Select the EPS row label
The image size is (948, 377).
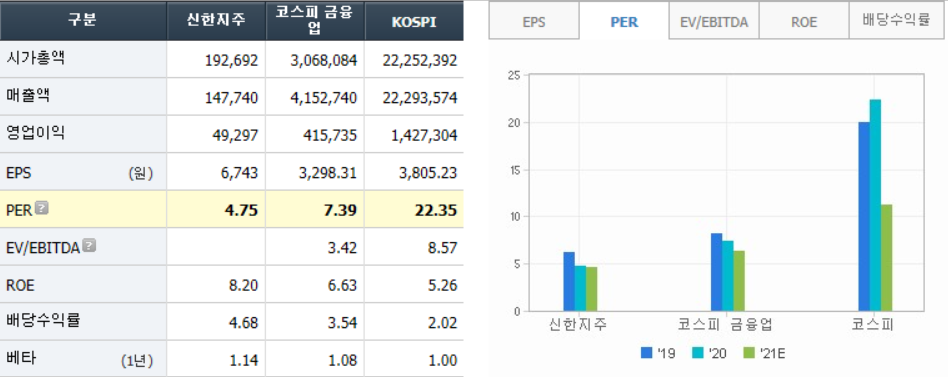pos(19,173)
